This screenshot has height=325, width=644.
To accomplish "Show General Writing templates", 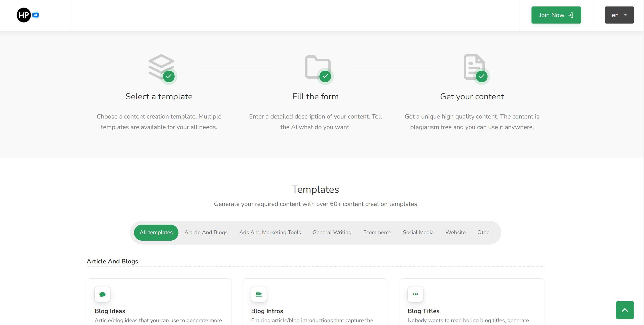I will [332, 232].
